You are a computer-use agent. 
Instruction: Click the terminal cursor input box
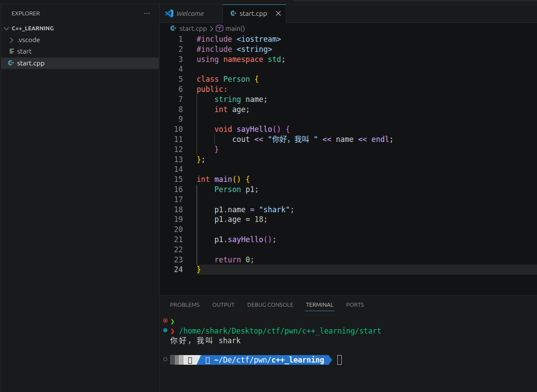(340, 360)
